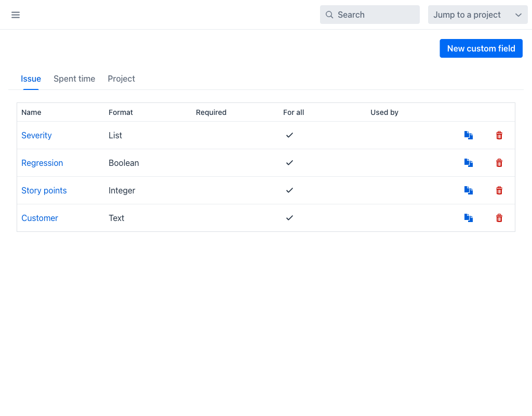Click the For all checkmark in Story points row
The width and height of the screenshot is (532, 416).
[x=289, y=190]
